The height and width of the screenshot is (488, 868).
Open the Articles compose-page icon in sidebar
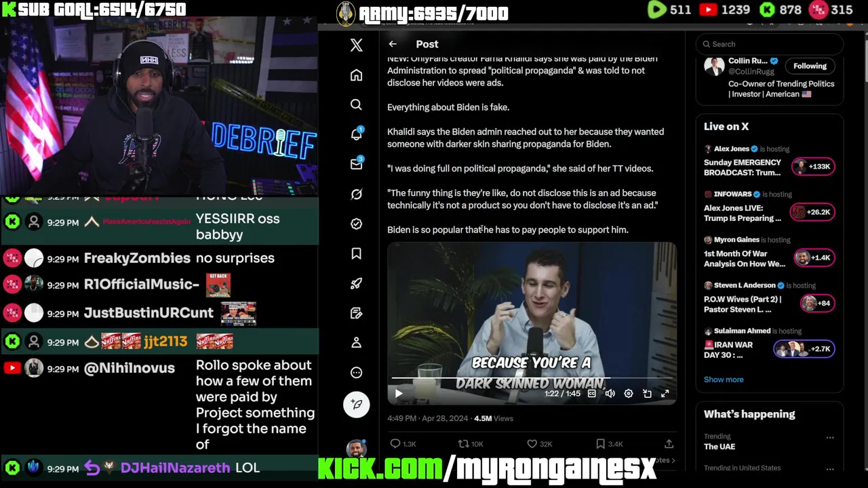click(356, 313)
